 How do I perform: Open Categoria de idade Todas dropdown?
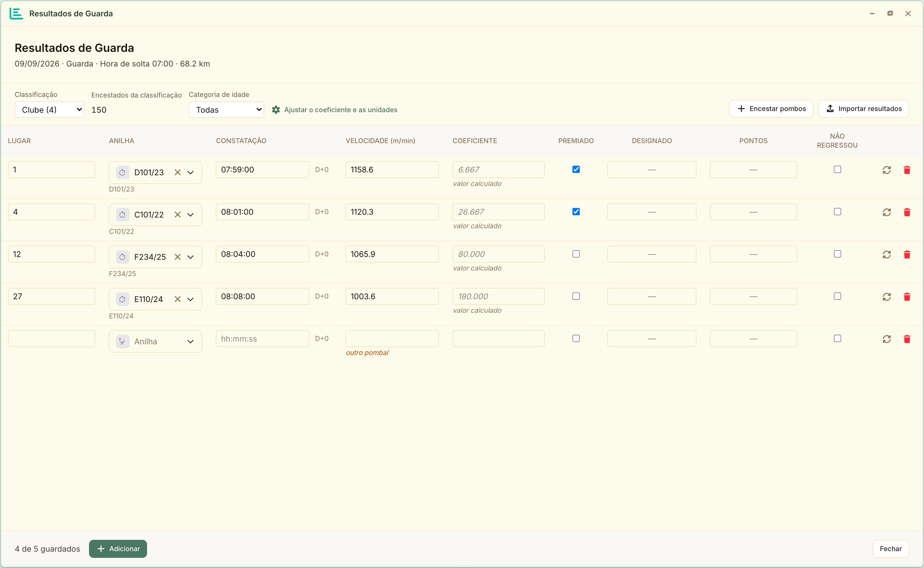coord(226,110)
